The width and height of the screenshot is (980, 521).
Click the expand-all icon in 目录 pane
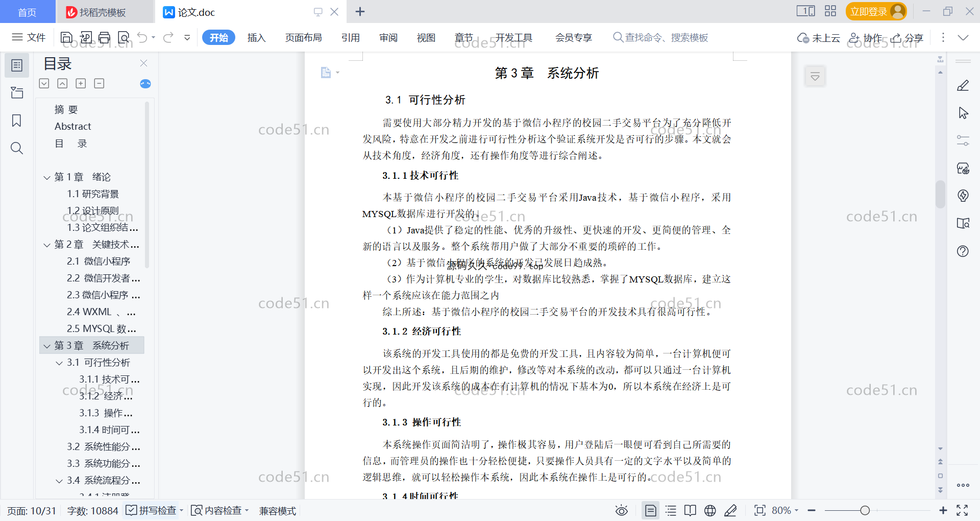pyautogui.click(x=44, y=83)
